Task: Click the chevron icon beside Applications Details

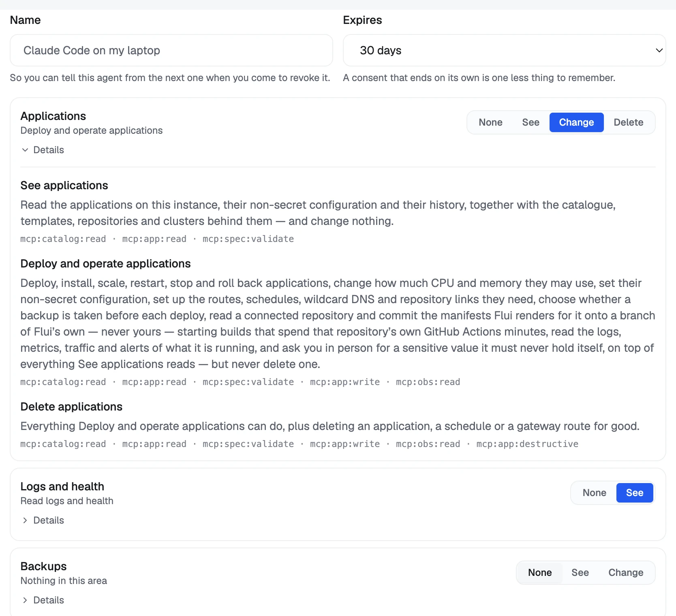Action: 25,150
